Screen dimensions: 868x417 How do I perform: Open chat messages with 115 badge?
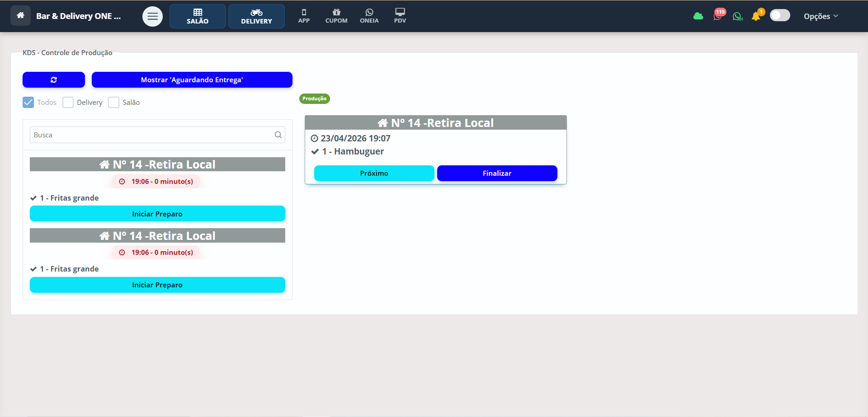[718, 16]
